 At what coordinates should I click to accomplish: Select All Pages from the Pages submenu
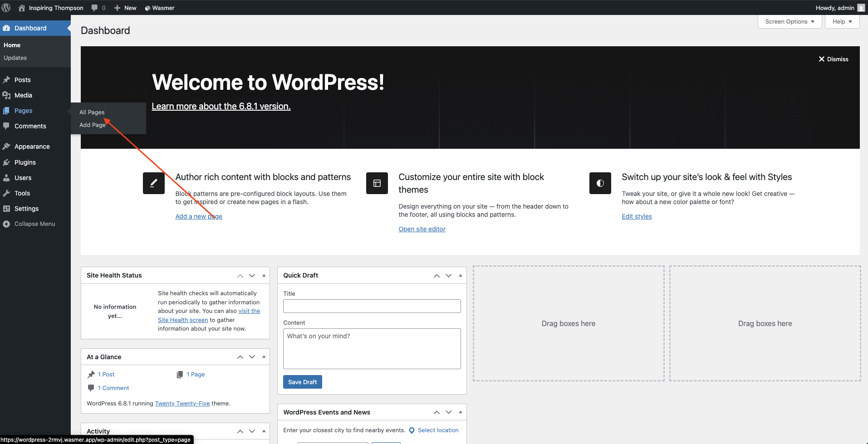tap(92, 112)
